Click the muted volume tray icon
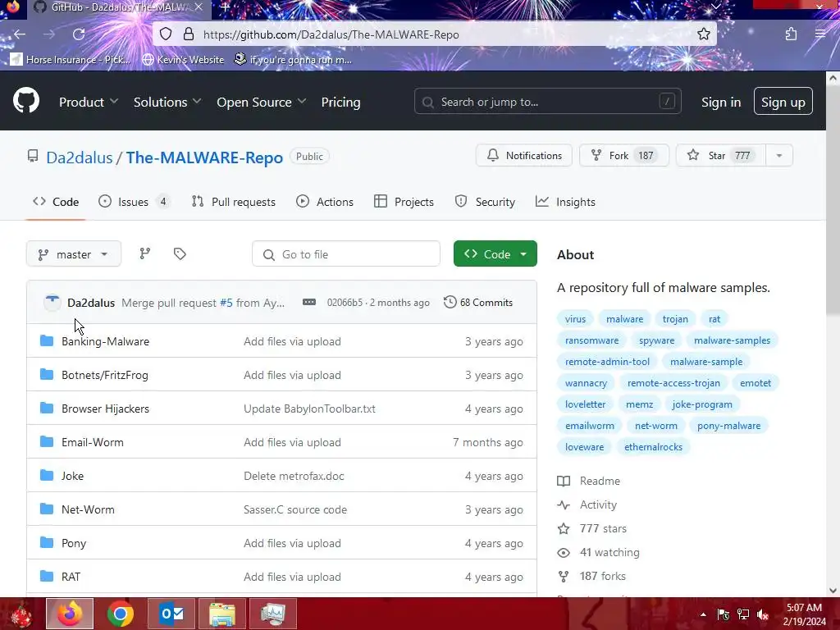The height and width of the screenshot is (630, 840). click(763, 614)
